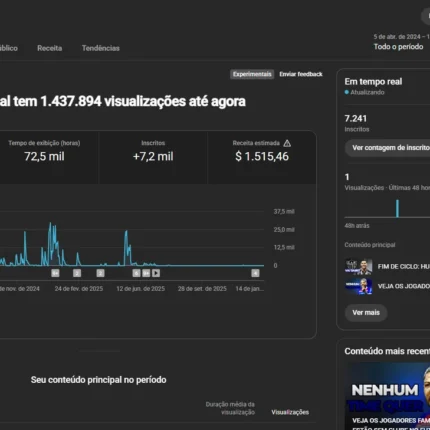Screen dimensions: 430x430
Task: Switch to the Tendências tab
Action: tap(101, 48)
